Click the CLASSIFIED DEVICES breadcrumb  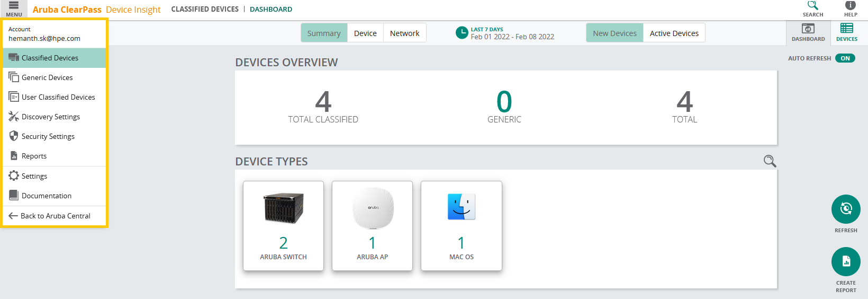pyautogui.click(x=205, y=9)
